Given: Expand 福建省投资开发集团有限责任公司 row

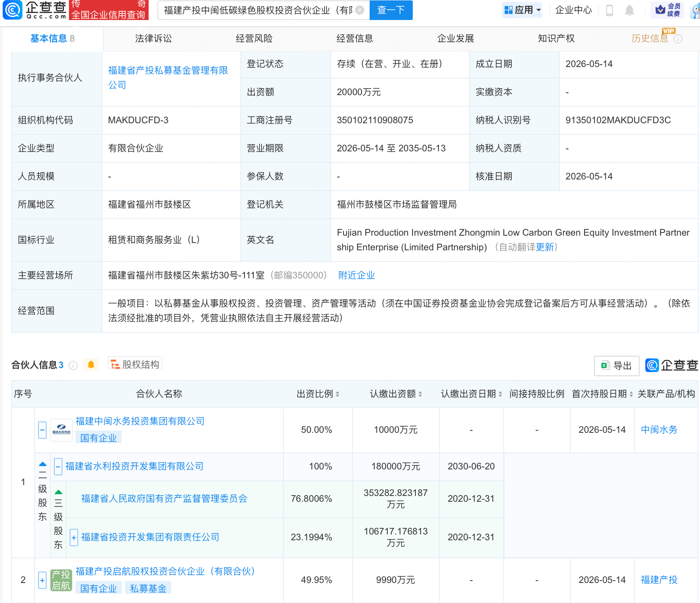Looking at the screenshot, I should coord(74,538).
